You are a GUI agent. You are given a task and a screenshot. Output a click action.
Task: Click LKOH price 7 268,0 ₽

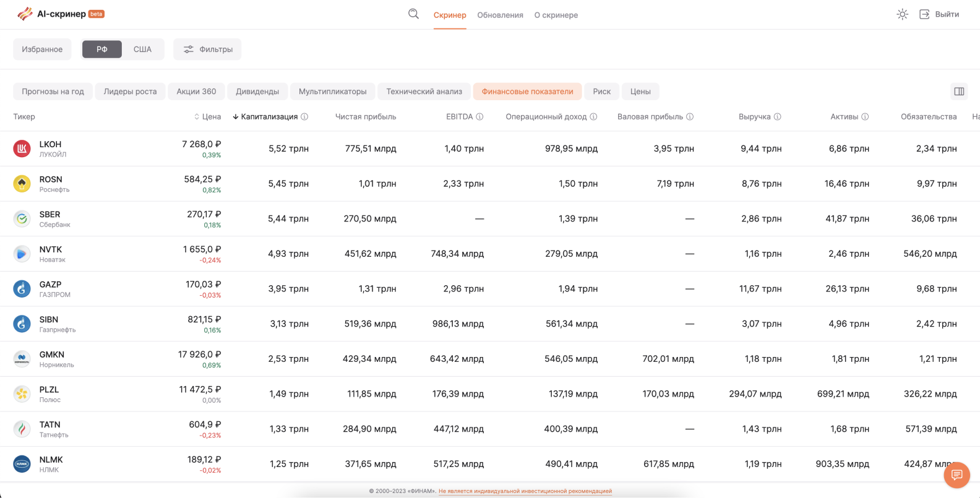[201, 144]
